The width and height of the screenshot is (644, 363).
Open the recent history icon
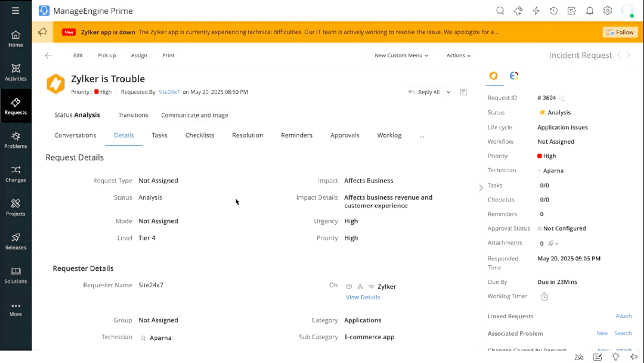click(x=554, y=11)
